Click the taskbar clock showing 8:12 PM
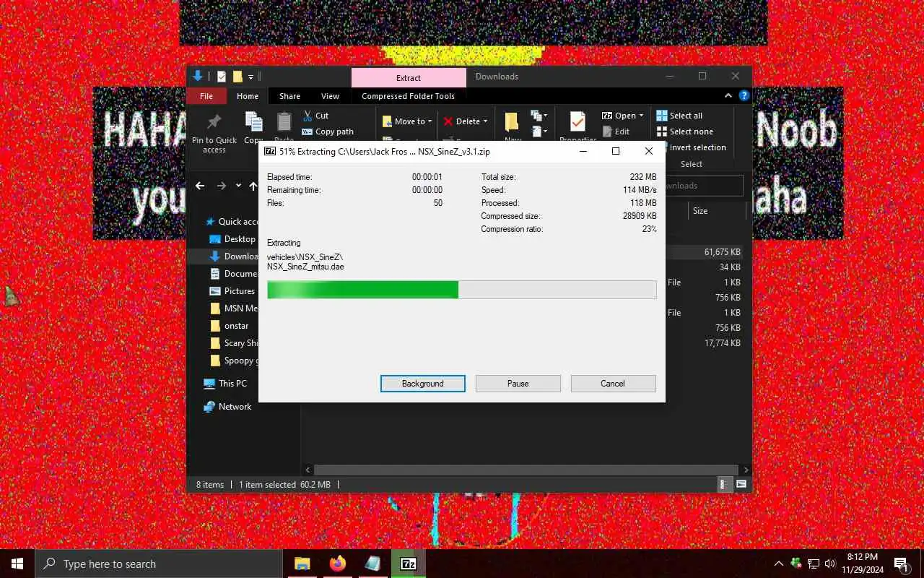The height and width of the screenshot is (578, 924). click(x=862, y=564)
